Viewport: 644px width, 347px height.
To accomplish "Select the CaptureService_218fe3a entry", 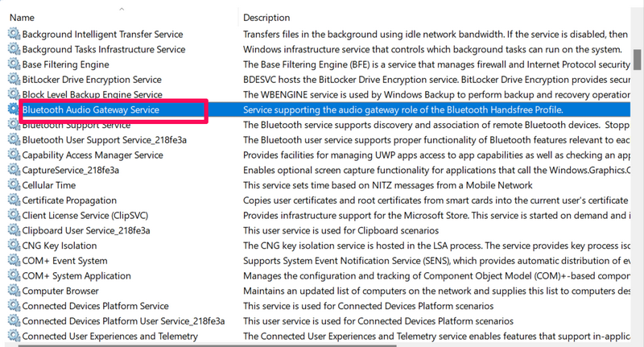I will pos(70,170).
